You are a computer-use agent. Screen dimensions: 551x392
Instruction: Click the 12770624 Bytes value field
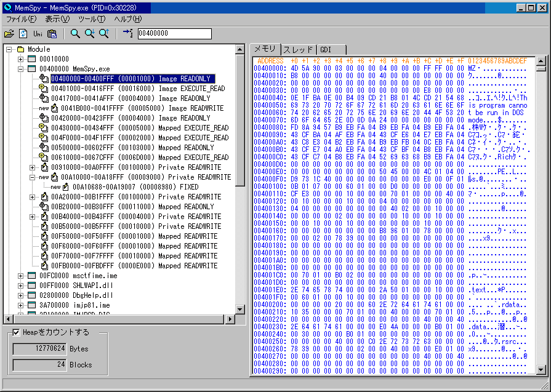pyautogui.click(x=39, y=349)
